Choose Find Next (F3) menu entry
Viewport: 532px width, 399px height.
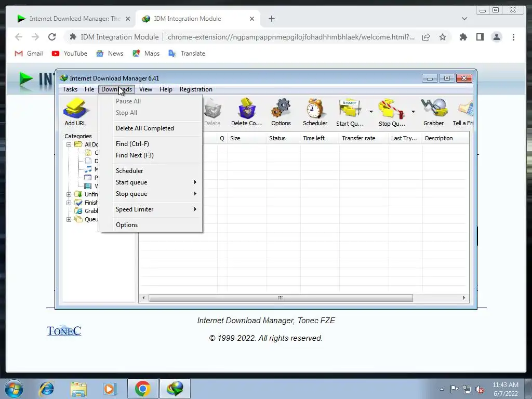click(150, 155)
